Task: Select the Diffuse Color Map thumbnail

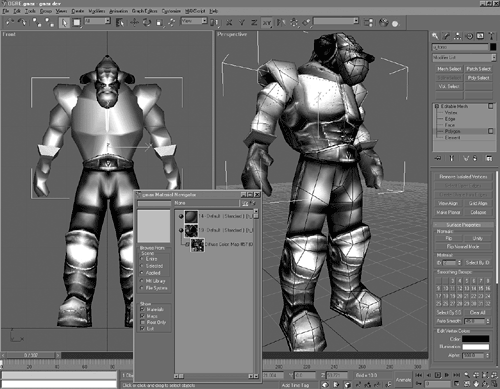Action: click(x=197, y=245)
